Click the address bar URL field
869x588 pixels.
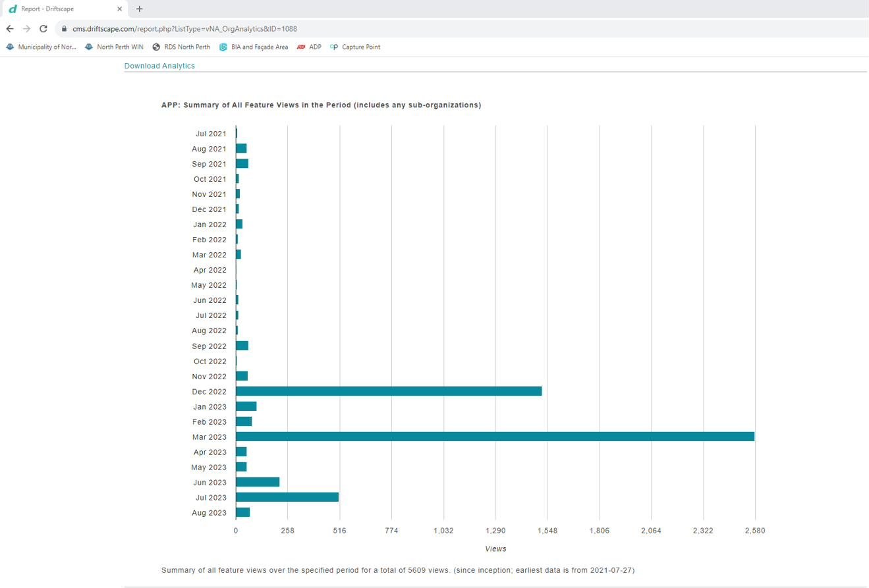(461, 29)
